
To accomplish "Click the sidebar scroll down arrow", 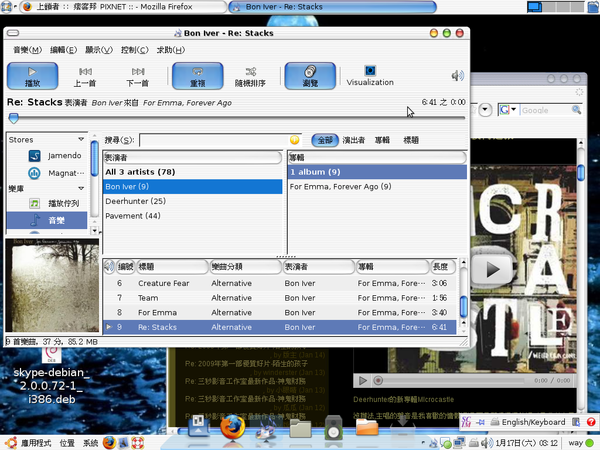I will pyautogui.click(x=95, y=230).
